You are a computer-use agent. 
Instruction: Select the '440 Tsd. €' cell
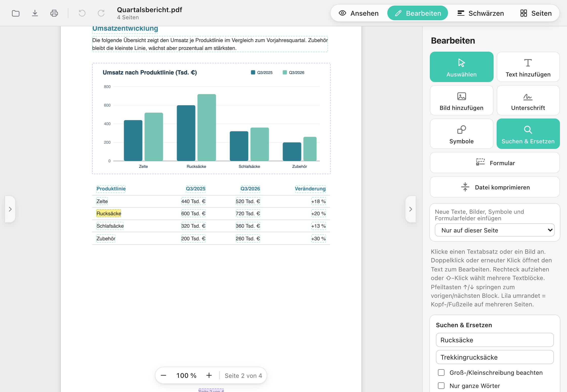tap(193, 201)
